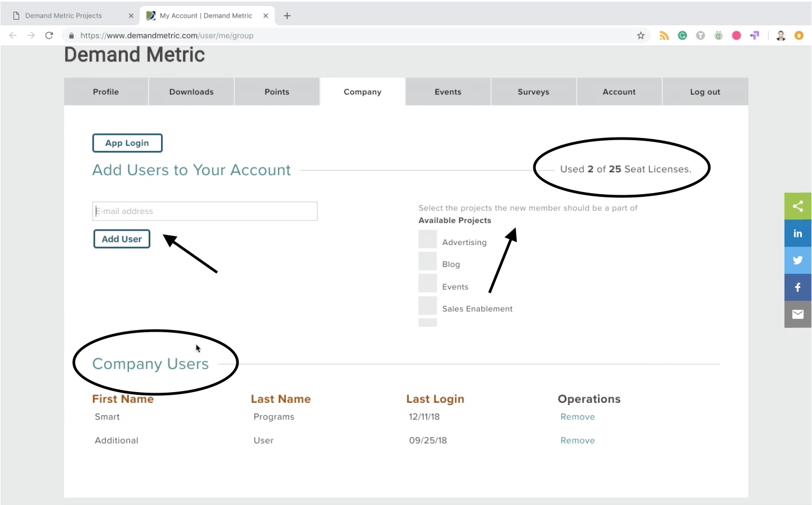812x505 pixels.
Task: Open the Points tab
Action: [x=277, y=91]
